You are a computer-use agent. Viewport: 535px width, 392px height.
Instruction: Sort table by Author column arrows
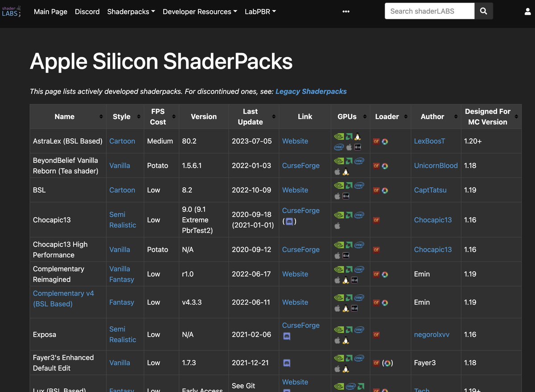456,116
